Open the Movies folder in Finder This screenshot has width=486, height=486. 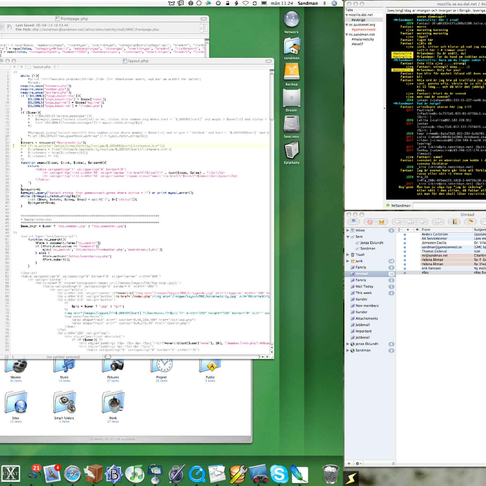coord(16,367)
